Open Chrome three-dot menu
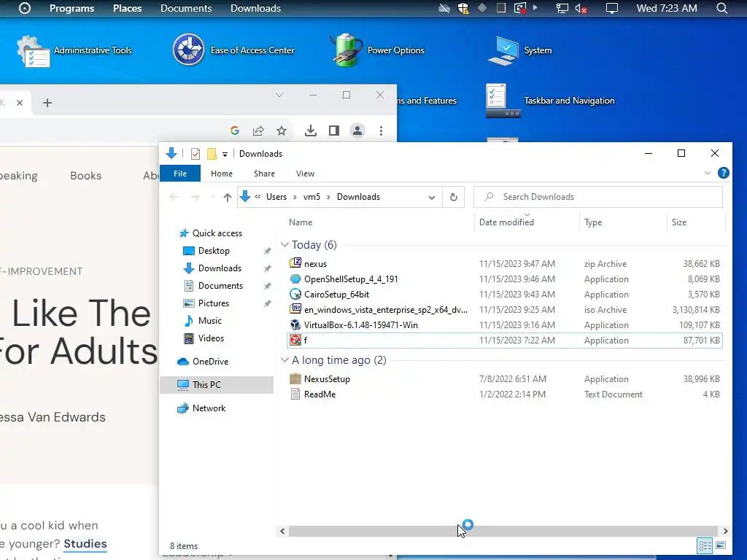This screenshot has width=747, height=560. [381, 131]
